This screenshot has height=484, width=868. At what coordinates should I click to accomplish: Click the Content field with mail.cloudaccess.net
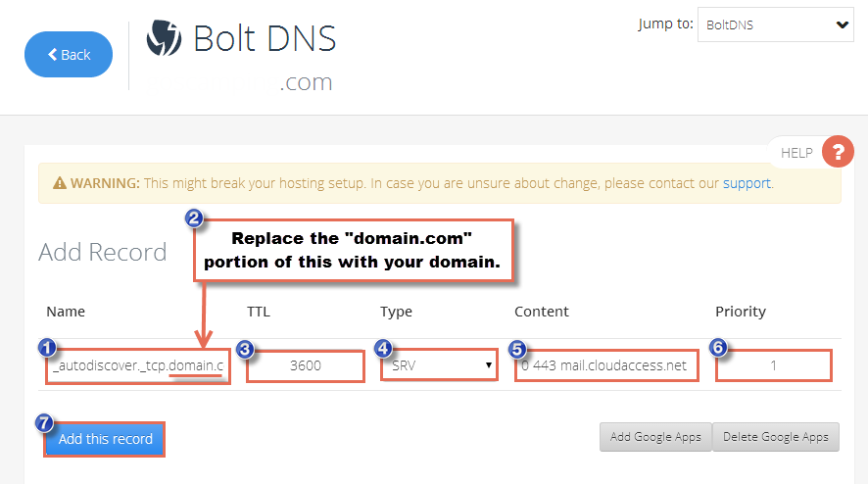[x=606, y=365]
